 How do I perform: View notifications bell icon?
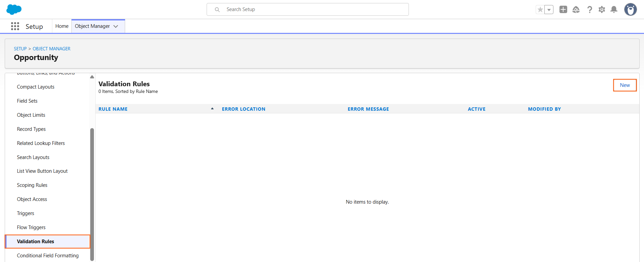coord(614,9)
